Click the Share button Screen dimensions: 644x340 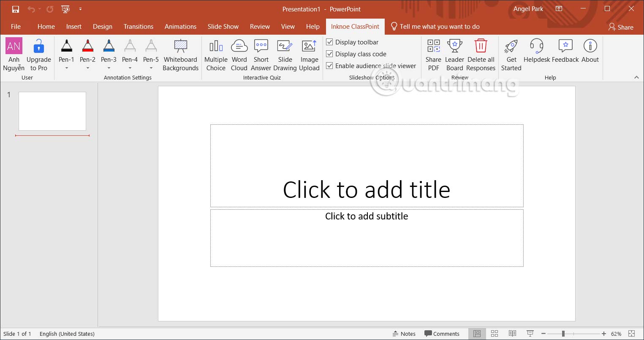click(x=621, y=27)
